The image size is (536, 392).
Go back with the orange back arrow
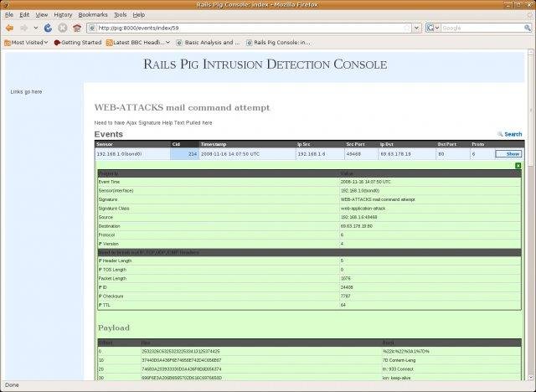coord(9,28)
